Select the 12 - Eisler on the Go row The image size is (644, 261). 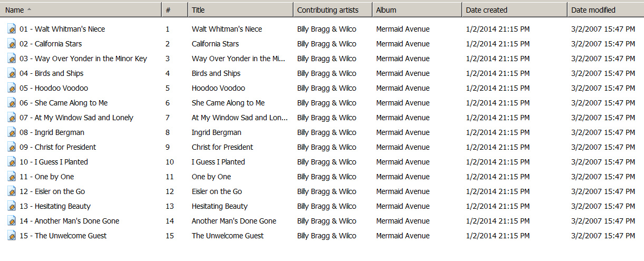pyautogui.click(x=52, y=191)
